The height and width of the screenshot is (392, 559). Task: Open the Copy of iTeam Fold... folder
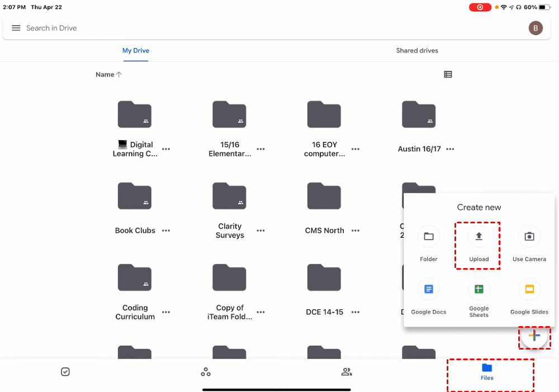[x=229, y=278]
